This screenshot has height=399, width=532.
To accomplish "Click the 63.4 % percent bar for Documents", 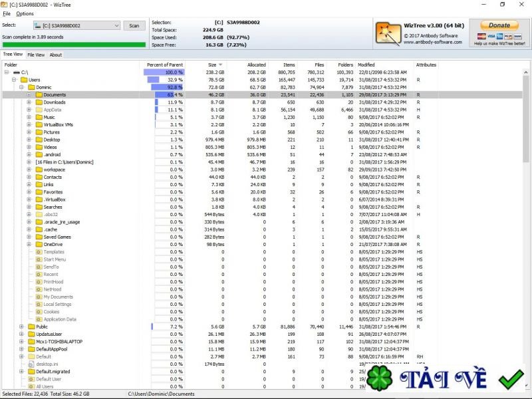I will [x=170, y=94].
